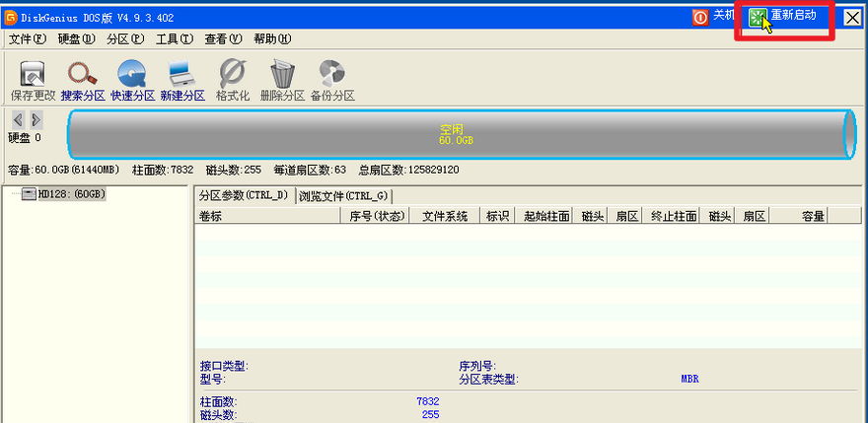Open Quick Partition (快速分区) tool
Viewport: 868px width, 423px height.
click(x=132, y=74)
